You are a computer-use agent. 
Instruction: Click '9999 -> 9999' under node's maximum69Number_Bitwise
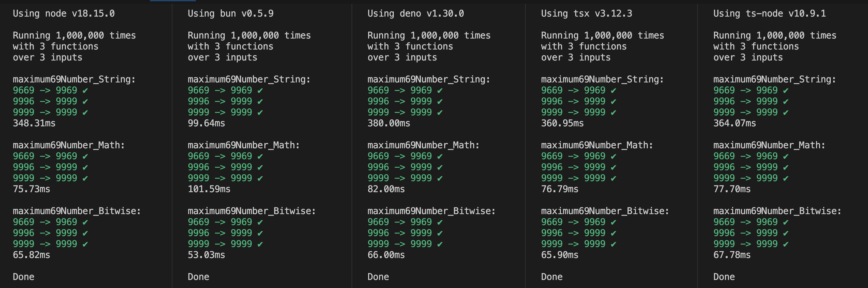click(x=45, y=244)
